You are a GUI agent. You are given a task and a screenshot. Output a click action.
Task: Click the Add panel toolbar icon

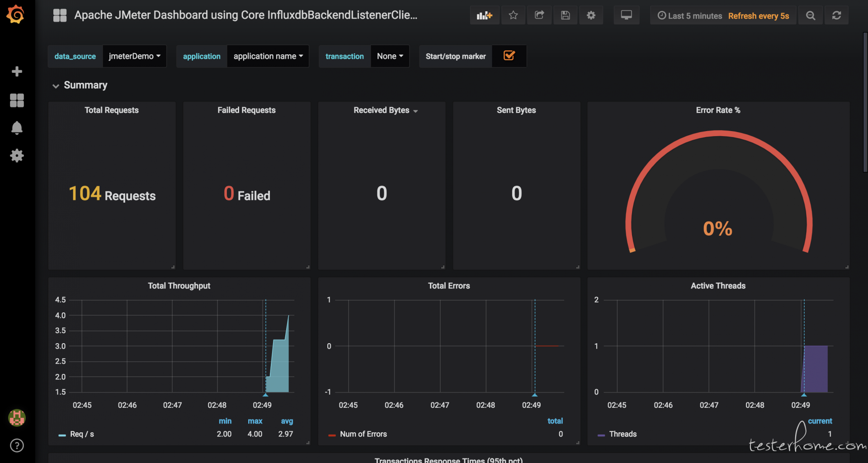point(484,15)
